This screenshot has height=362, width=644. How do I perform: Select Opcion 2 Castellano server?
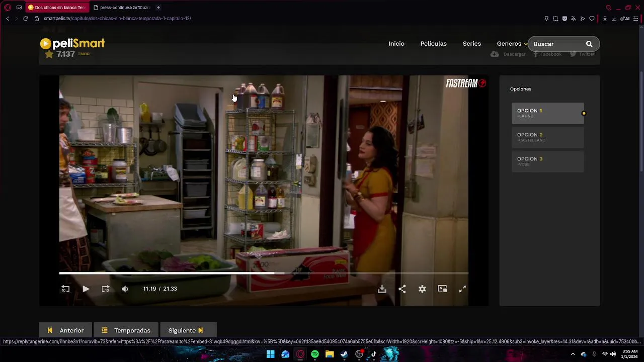(x=548, y=137)
